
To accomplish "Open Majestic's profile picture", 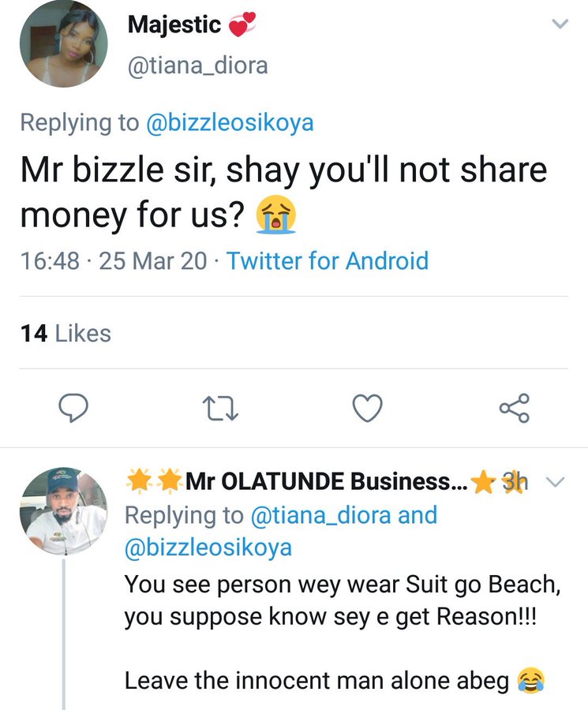I will pos(64,44).
